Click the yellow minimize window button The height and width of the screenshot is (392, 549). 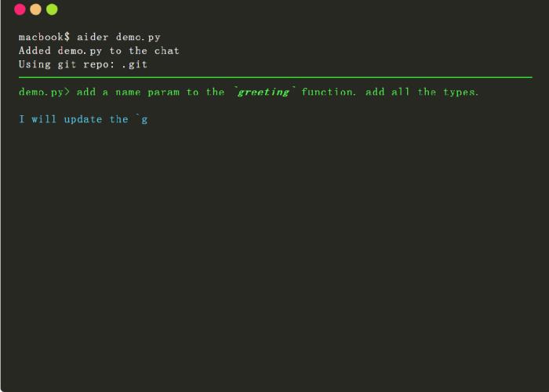(36, 9)
